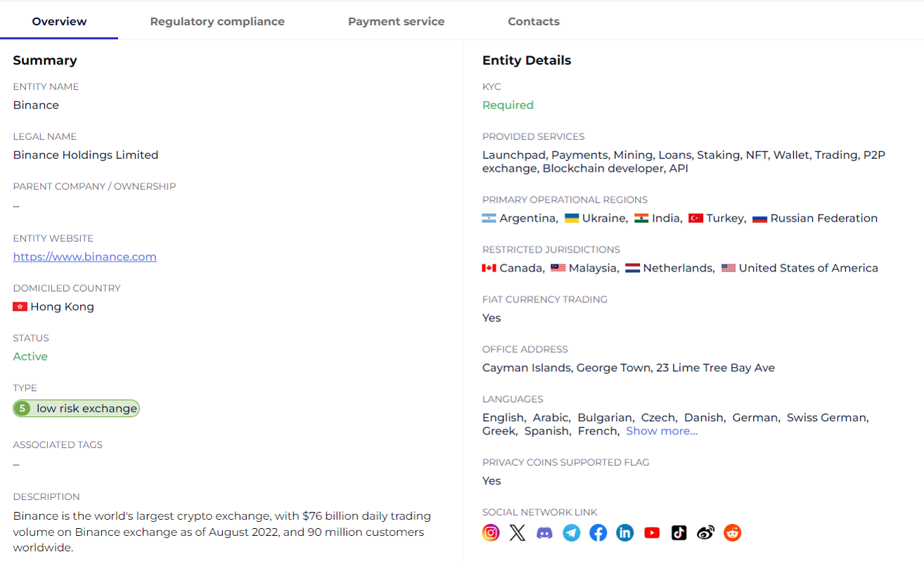Open the Weibo social link icon
The image size is (924, 571).
tap(706, 533)
